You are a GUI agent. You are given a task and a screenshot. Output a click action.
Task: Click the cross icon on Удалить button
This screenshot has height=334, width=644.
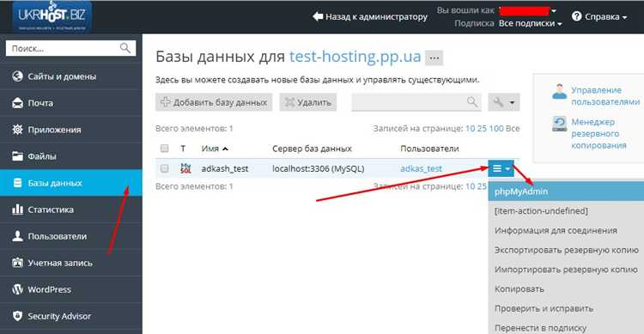click(x=289, y=102)
